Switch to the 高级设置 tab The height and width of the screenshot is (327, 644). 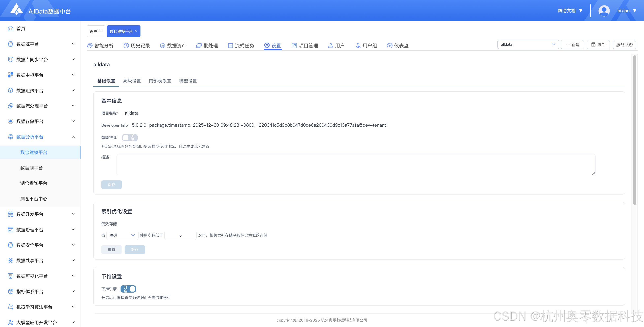[132, 81]
